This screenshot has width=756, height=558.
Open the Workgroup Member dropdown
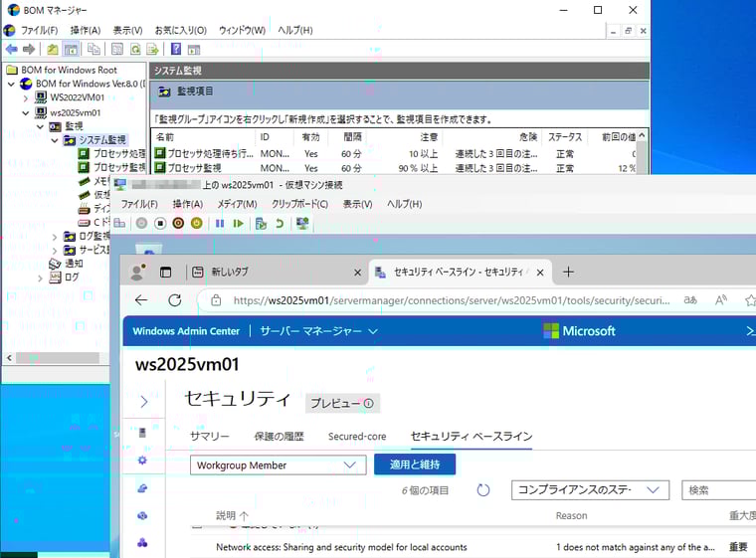(279, 465)
